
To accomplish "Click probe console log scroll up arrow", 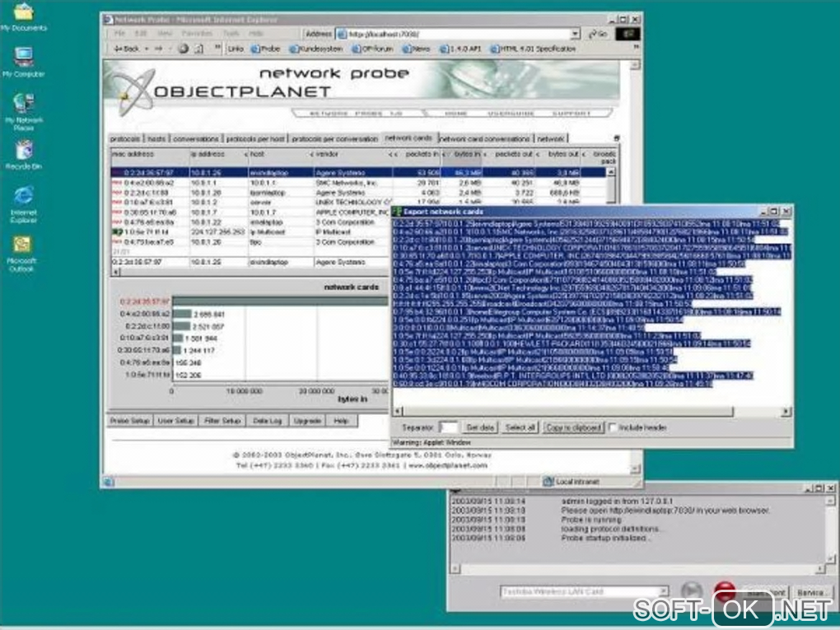I will (x=830, y=501).
